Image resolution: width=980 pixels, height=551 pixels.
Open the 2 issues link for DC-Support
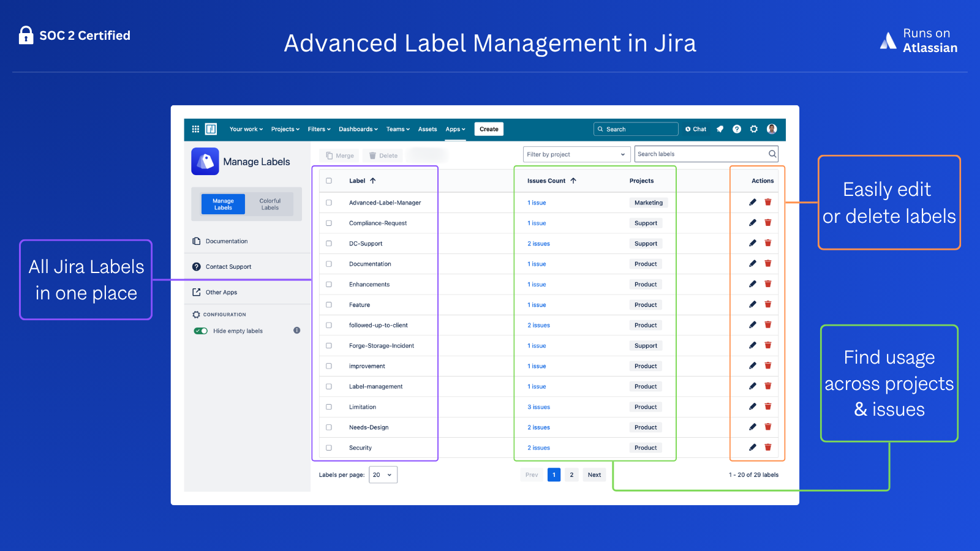tap(539, 244)
